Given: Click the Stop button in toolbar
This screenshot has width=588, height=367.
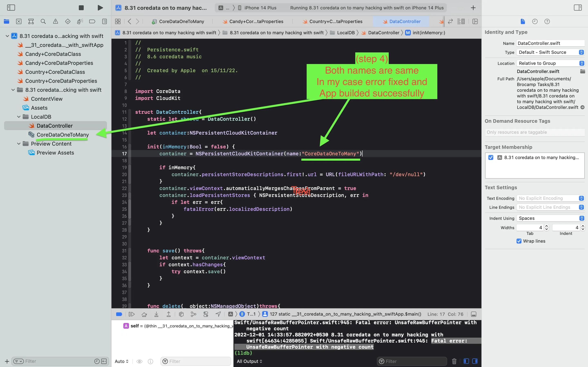Looking at the screenshot, I should [81, 8].
